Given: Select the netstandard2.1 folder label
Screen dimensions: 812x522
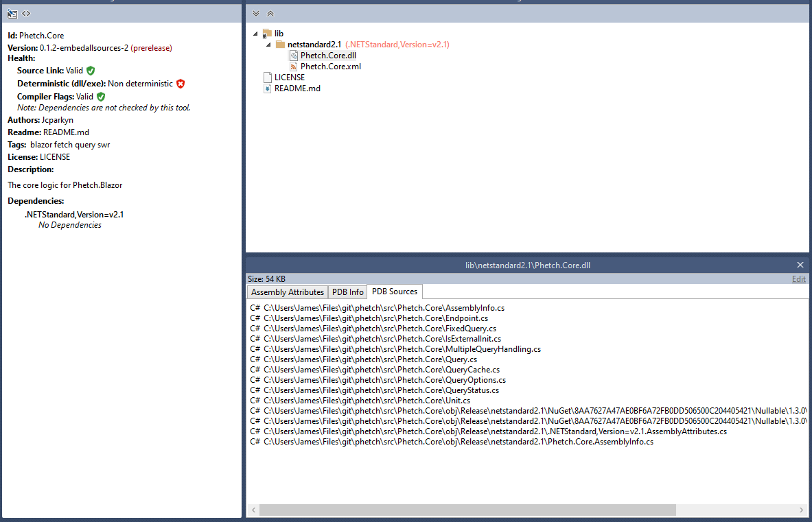Looking at the screenshot, I should click(314, 45).
